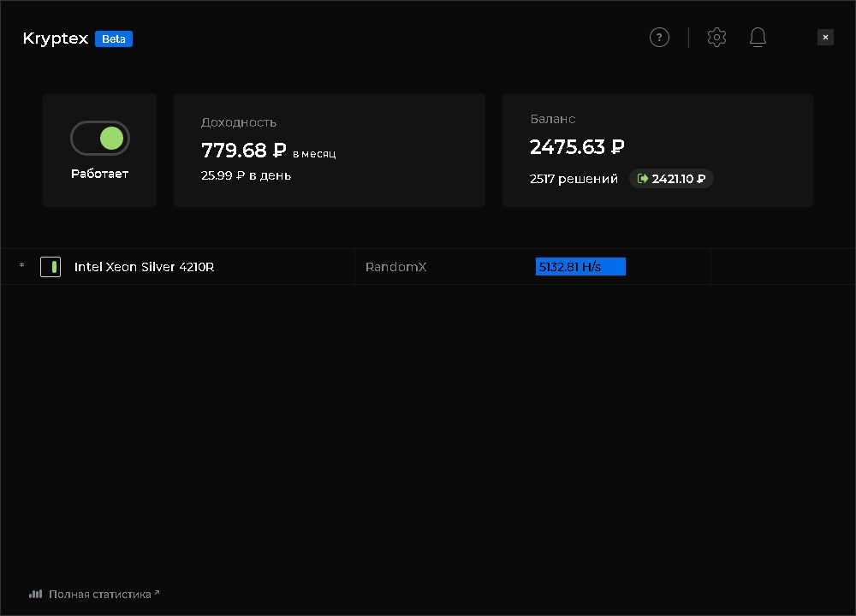This screenshot has height=616, width=856.
Task: Close the Kryptex window
Action: (x=825, y=37)
